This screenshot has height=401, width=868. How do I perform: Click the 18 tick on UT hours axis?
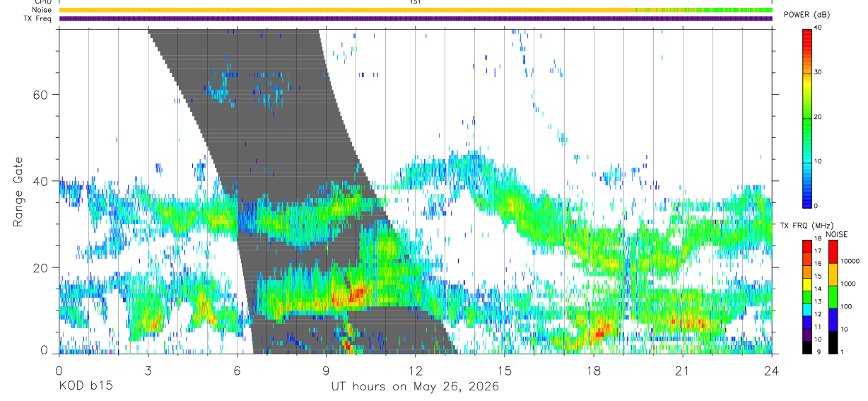(x=594, y=369)
